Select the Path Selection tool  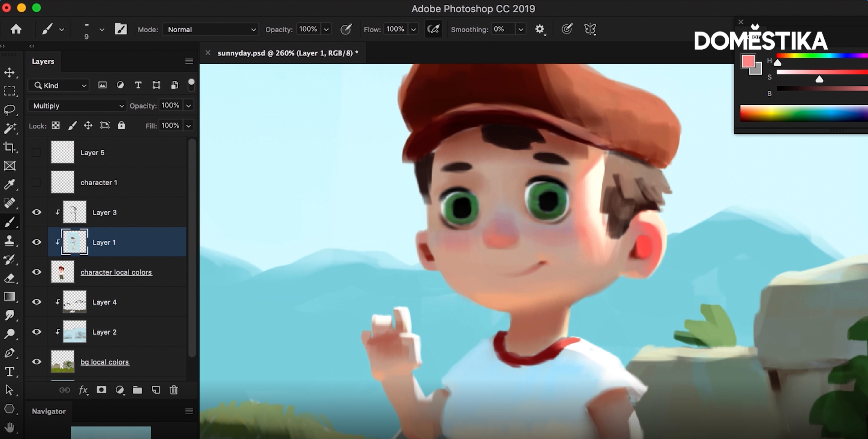click(9, 390)
